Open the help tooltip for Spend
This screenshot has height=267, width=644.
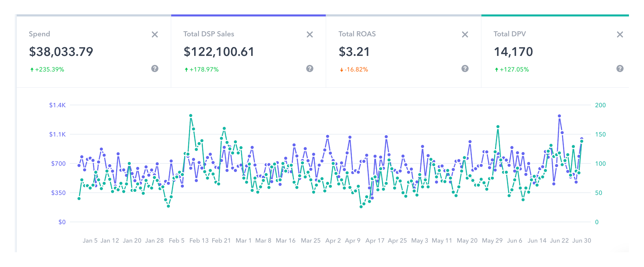(155, 69)
